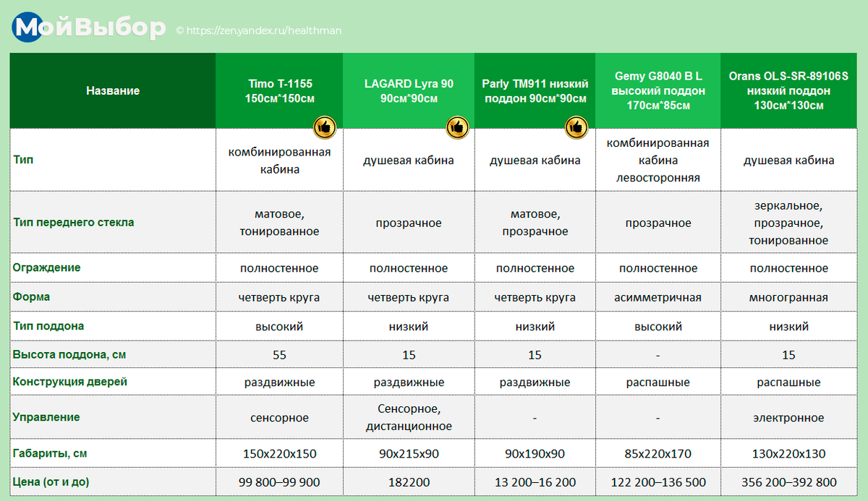
Task: Select 'зеркальное, прозрачное, тонированное' cell
Action: 788,223
